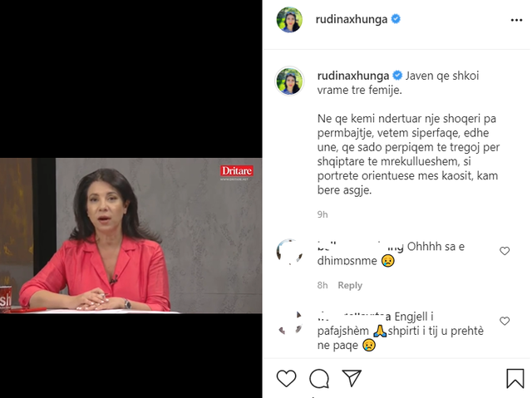Viewport: 532px width, 398px height.
Task: Open the second commenter's blurred avatar
Action: tap(289, 322)
